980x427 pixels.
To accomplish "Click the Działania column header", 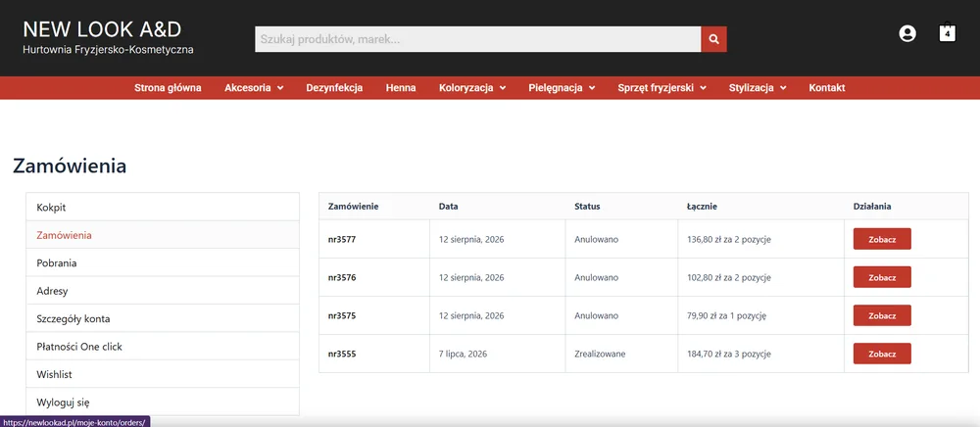I will [x=872, y=207].
